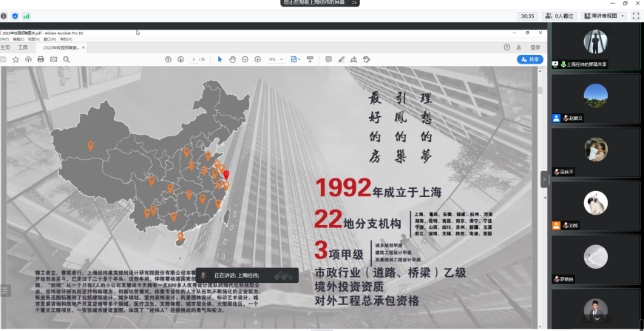Click the print icon in Acrobat toolbar
Image resolution: width=644 pixels, height=331 pixels.
pos(41,60)
